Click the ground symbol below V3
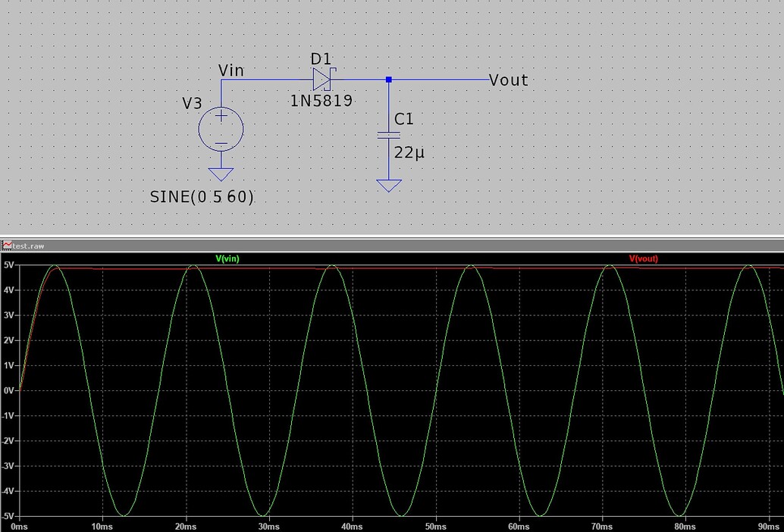The width and height of the screenshot is (784, 532). click(221, 174)
